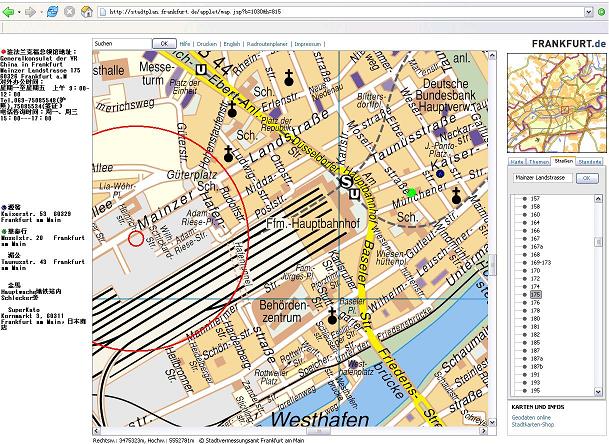The image size is (609, 444).
Task: Open the Radroutenplaner link
Action: click(267, 44)
